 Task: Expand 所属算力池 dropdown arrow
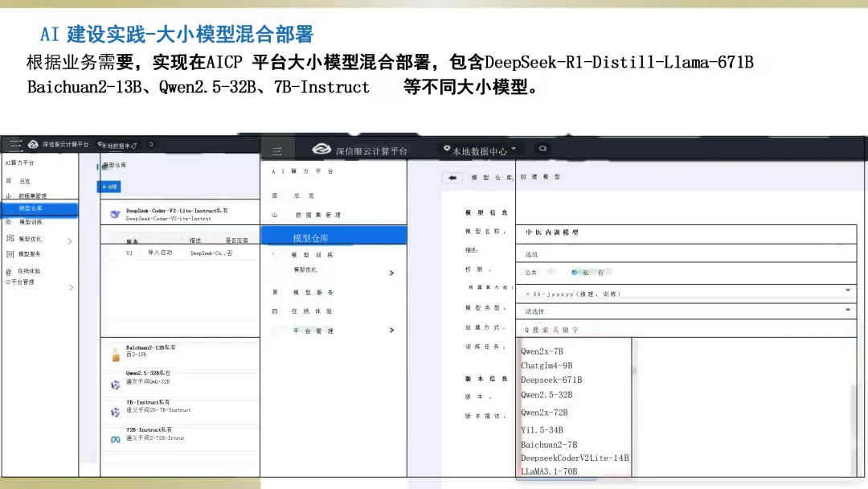(x=848, y=290)
